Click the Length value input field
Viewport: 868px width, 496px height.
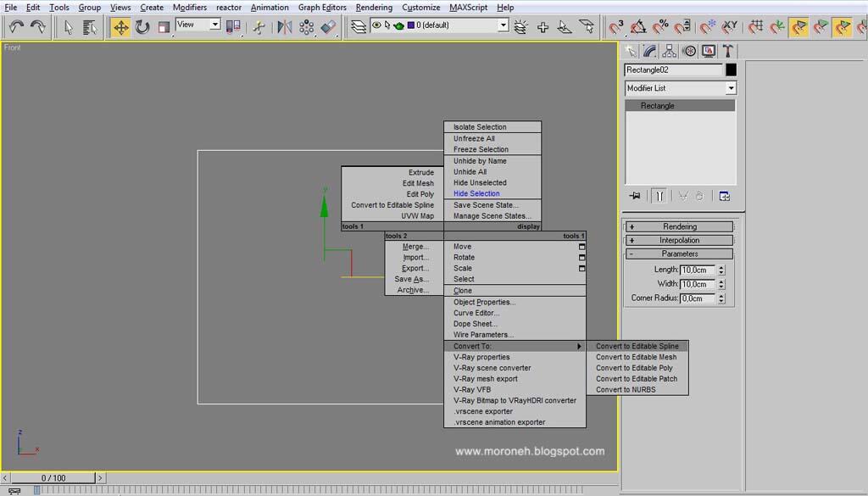697,270
